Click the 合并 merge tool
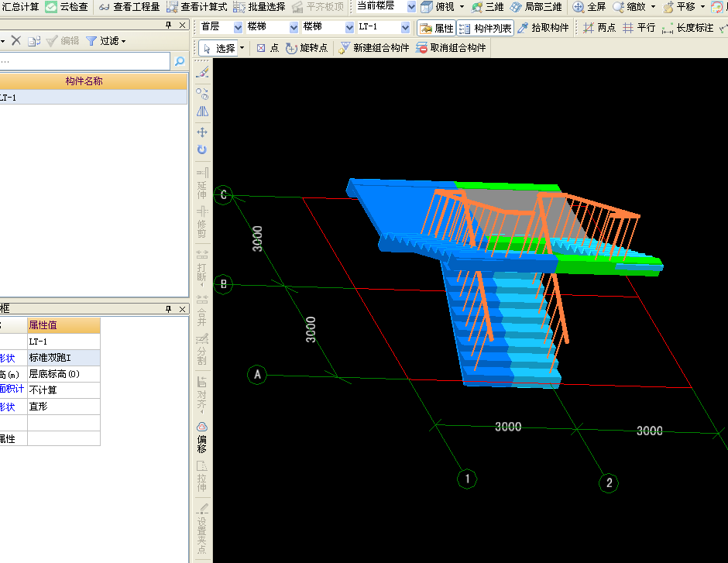Image resolution: width=728 pixels, height=563 pixels. point(202,310)
